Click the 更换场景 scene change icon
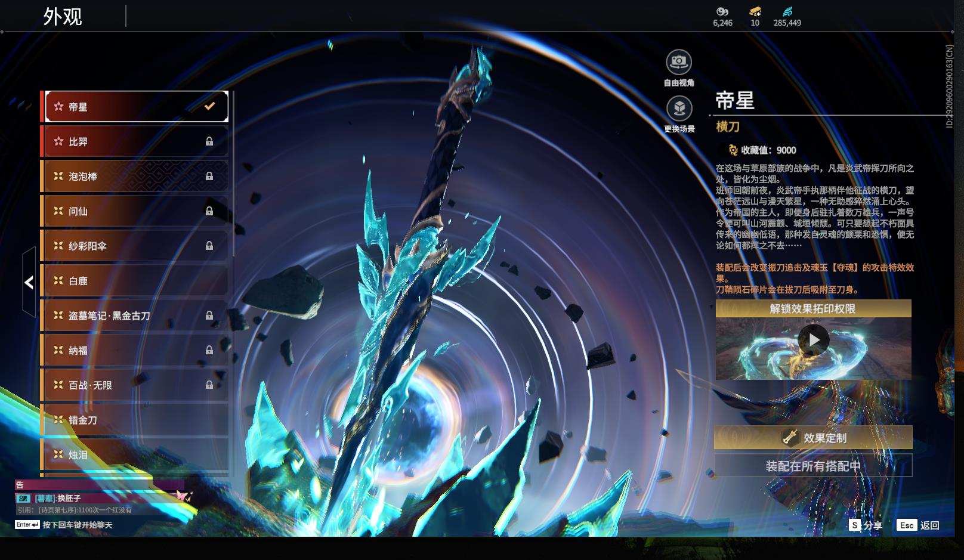Image resolution: width=964 pixels, height=560 pixels. (679, 108)
